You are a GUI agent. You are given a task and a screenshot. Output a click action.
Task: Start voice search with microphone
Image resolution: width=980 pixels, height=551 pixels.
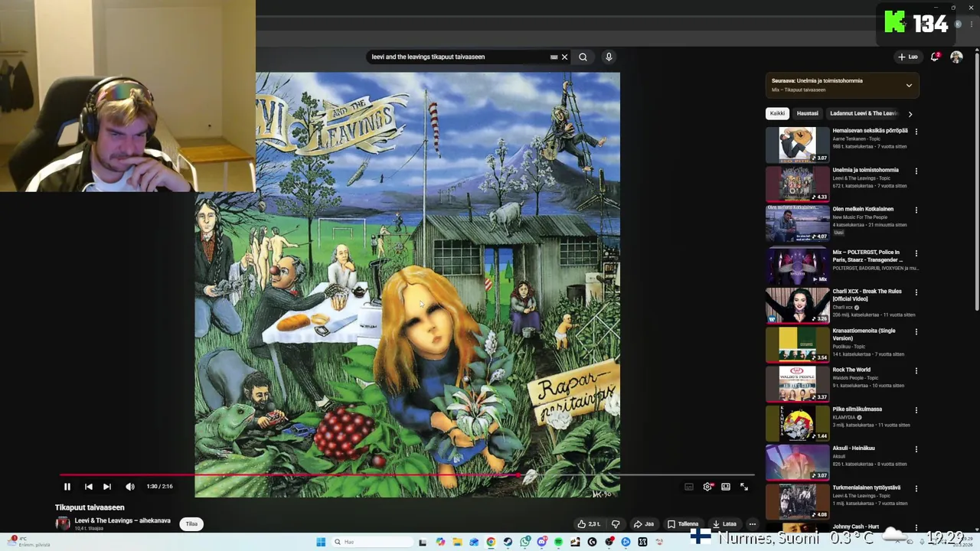pos(609,57)
